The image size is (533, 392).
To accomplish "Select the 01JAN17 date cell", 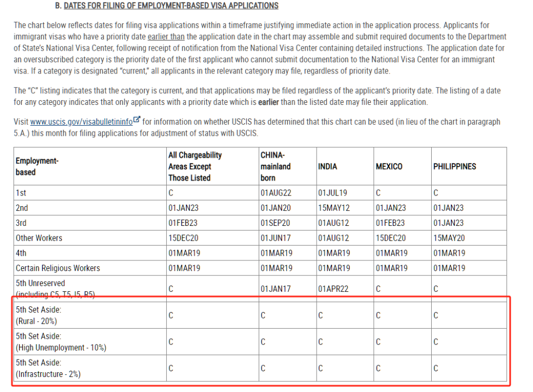I will [x=276, y=289].
